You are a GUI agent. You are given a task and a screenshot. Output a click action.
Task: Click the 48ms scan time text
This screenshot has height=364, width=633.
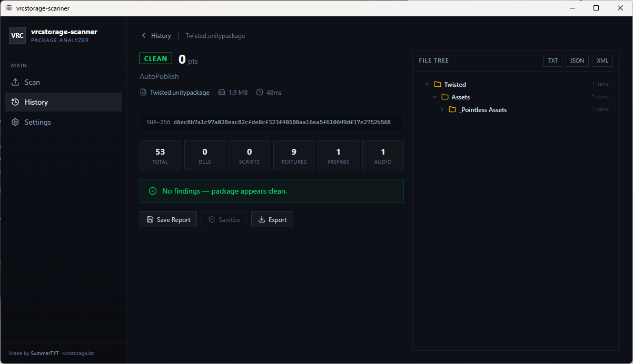coord(274,93)
